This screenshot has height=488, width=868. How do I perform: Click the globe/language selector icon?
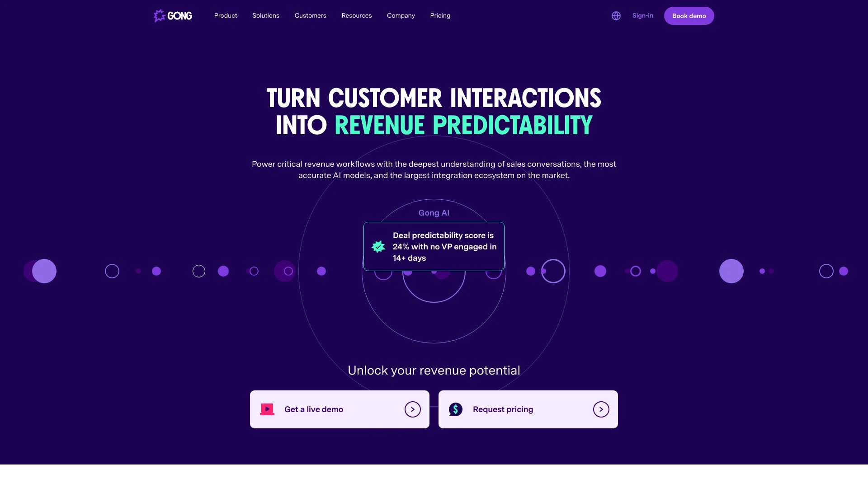[x=616, y=16]
